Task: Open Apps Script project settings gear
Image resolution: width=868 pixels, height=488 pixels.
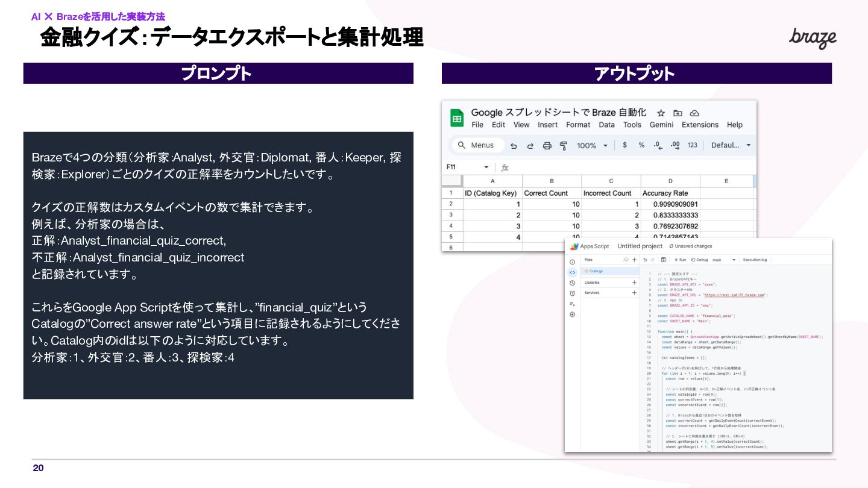Action: tap(572, 314)
